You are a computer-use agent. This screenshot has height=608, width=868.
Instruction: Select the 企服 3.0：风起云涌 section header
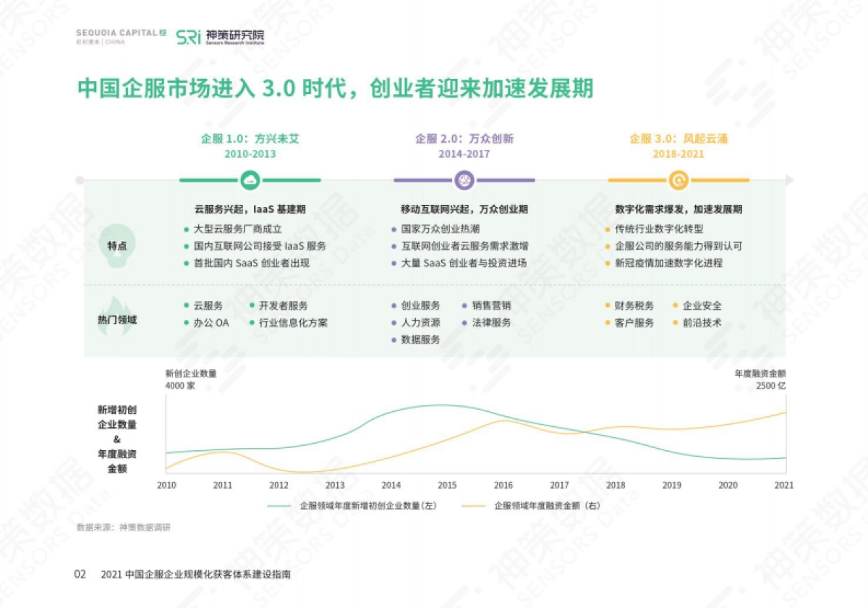[678, 139]
